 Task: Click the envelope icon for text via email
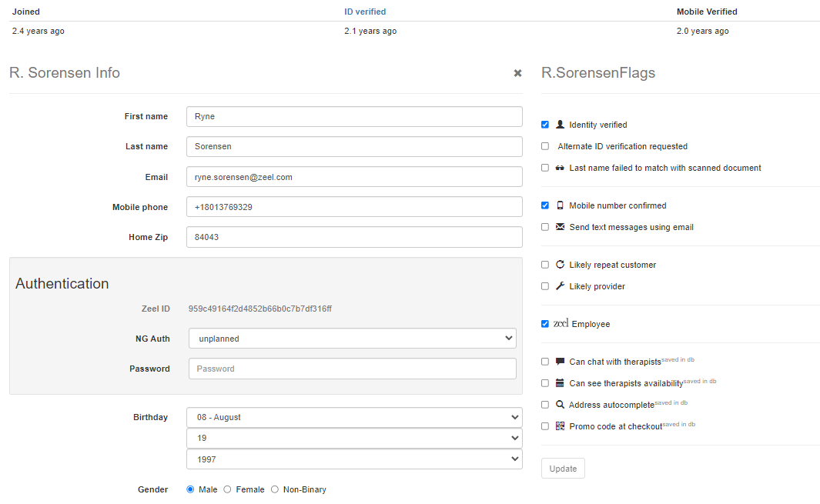click(x=560, y=227)
